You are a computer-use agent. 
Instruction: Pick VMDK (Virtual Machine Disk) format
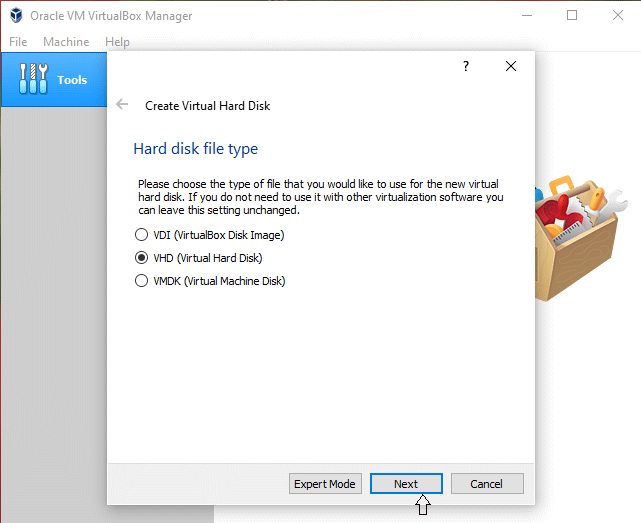click(x=141, y=281)
